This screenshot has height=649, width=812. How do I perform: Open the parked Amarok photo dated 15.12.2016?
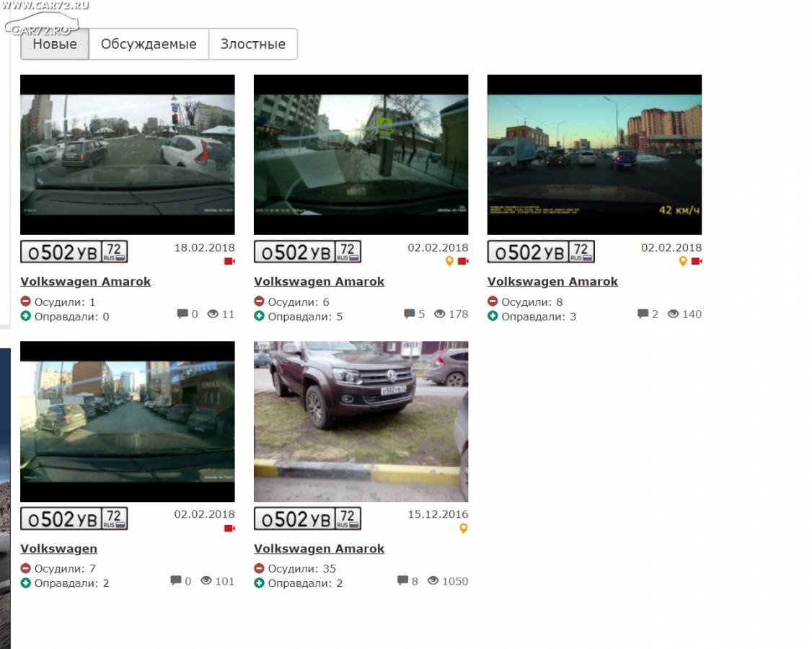point(361,422)
